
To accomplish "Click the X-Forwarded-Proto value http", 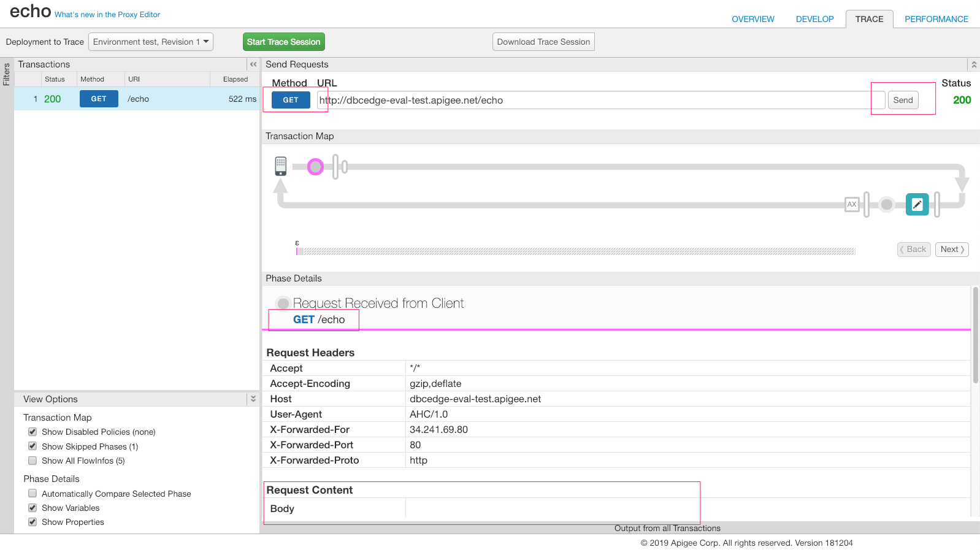I will point(418,460).
